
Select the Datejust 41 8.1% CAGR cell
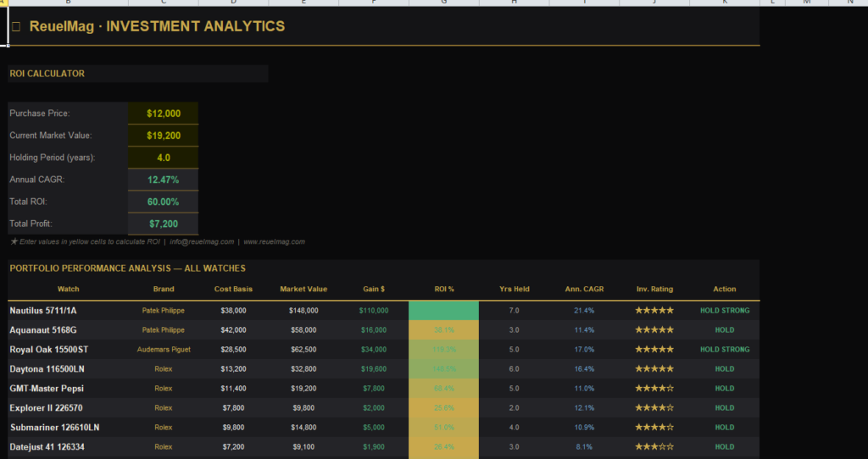(584, 447)
